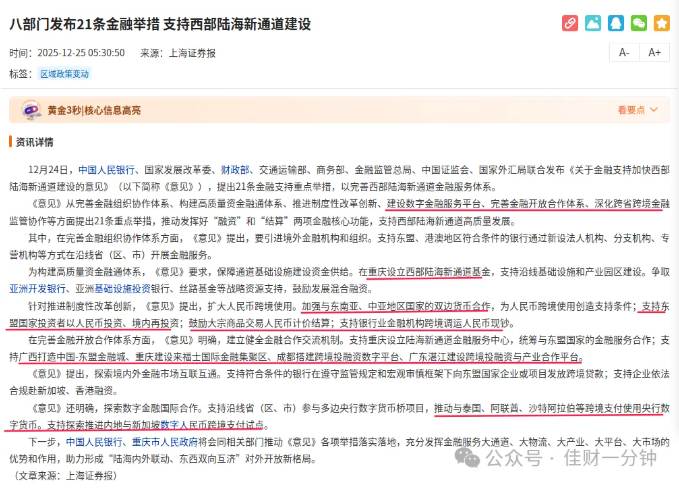Share to WeChat with green icon

tap(639, 23)
